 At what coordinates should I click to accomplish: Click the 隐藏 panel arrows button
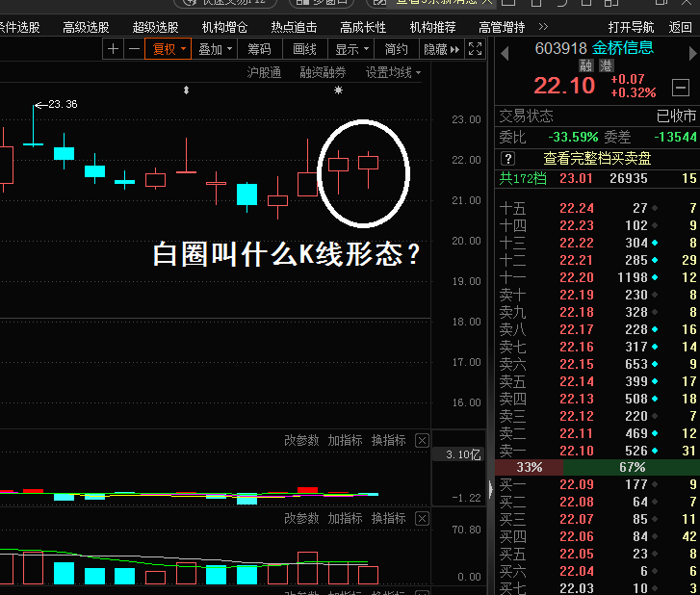442,49
